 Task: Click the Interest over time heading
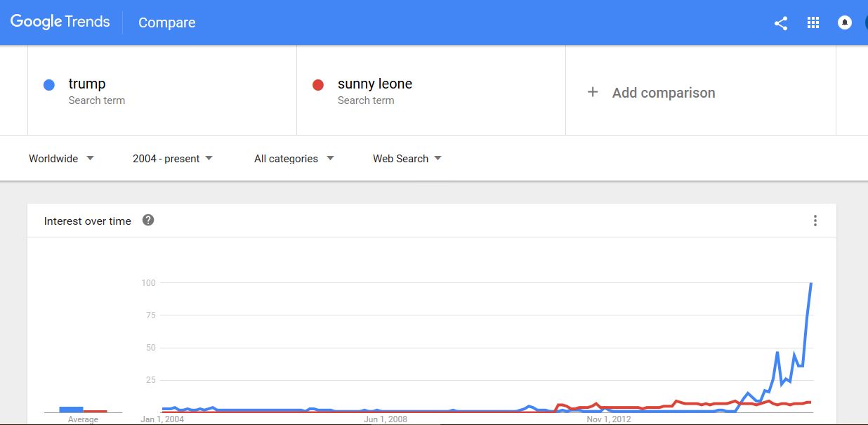88,221
